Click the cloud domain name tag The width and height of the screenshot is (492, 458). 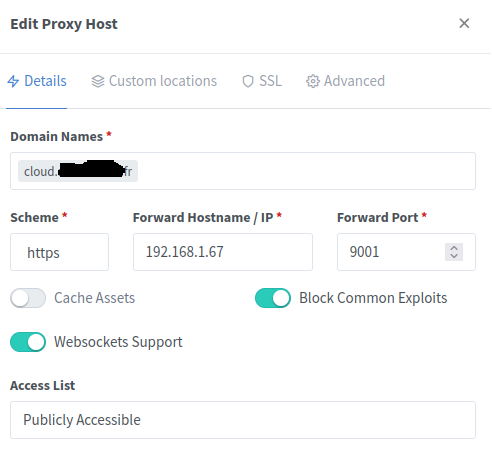click(x=78, y=171)
